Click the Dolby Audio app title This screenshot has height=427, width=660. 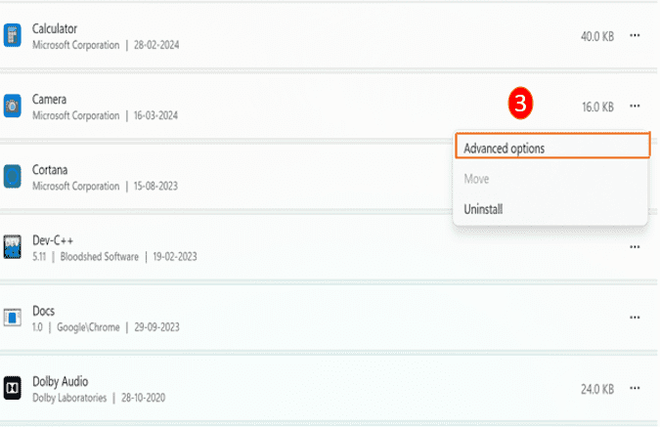60,382
